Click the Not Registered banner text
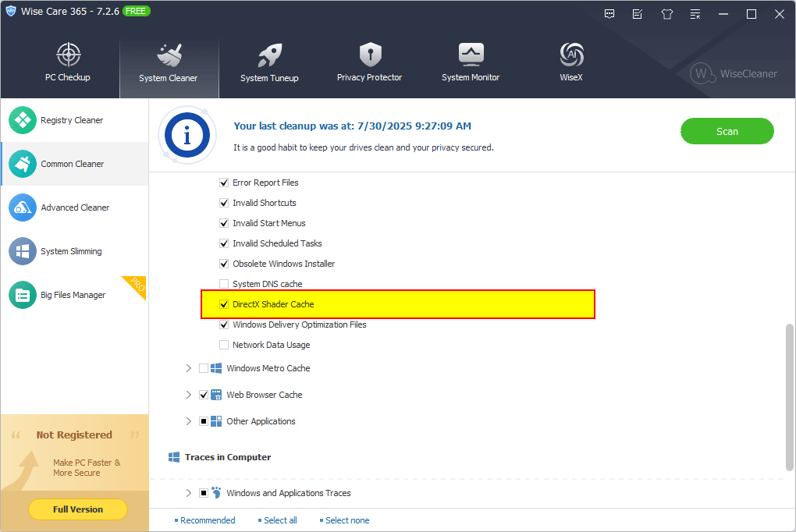 coord(74,435)
